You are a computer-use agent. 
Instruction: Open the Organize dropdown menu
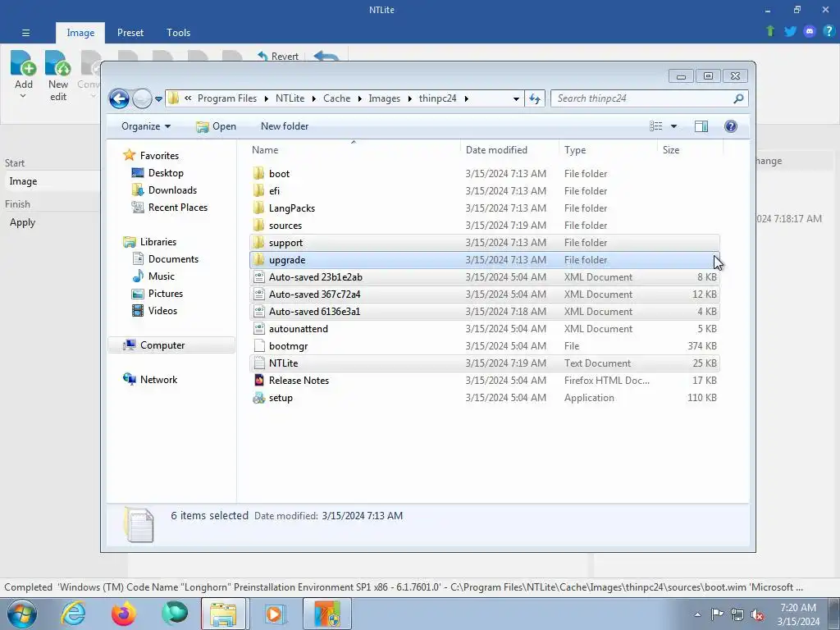pyautogui.click(x=146, y=126)
